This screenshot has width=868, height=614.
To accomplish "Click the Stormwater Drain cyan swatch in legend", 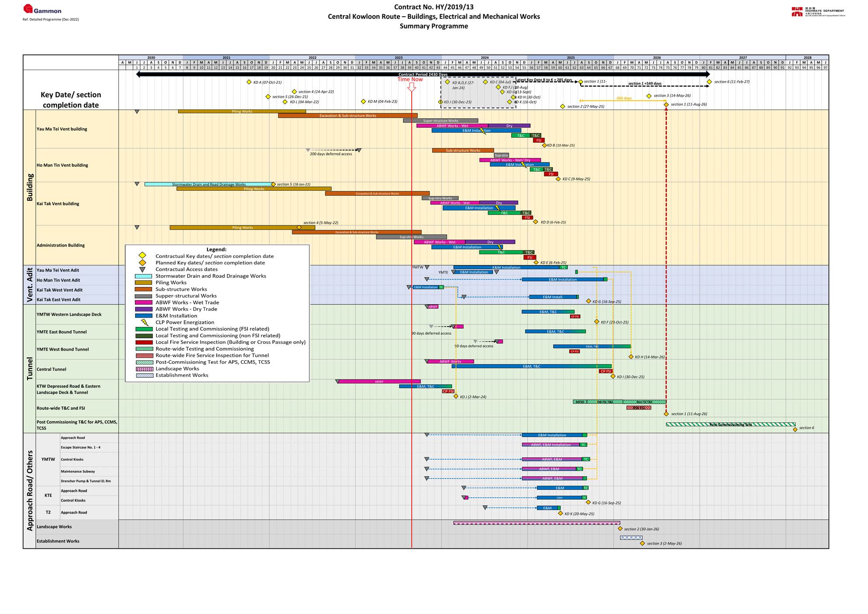I will (143, 276).
